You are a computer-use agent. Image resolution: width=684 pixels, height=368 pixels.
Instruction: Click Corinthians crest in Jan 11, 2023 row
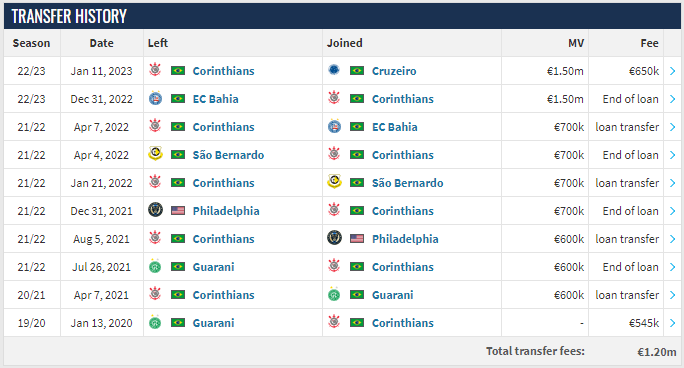point(155,70)
